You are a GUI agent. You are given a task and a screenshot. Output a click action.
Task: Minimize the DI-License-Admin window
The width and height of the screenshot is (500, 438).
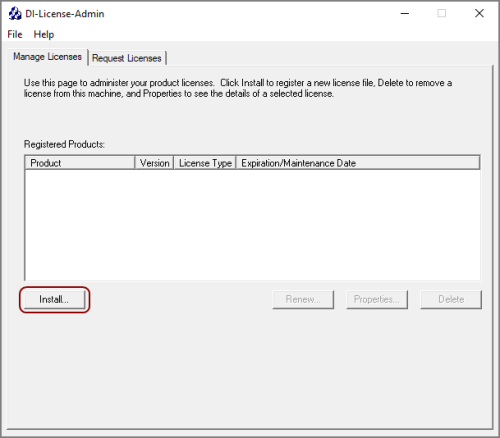click(x=405, y=13)
